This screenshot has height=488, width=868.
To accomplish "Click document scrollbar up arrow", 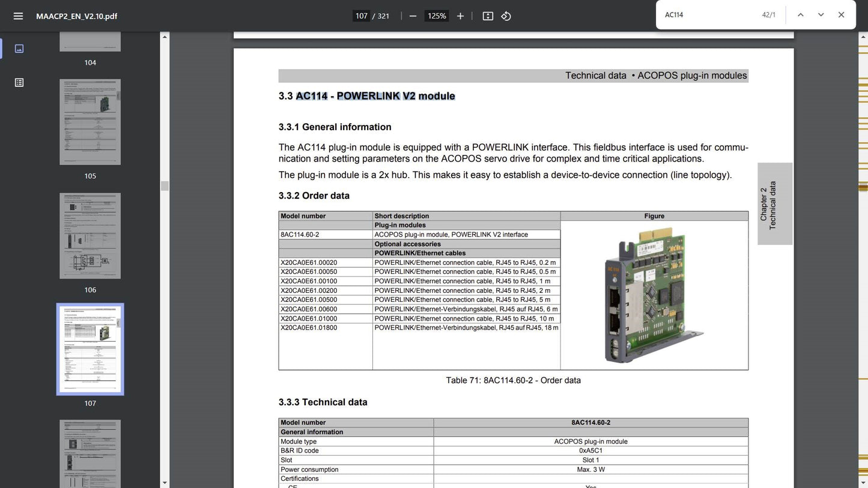I will (x=863, y=37).
